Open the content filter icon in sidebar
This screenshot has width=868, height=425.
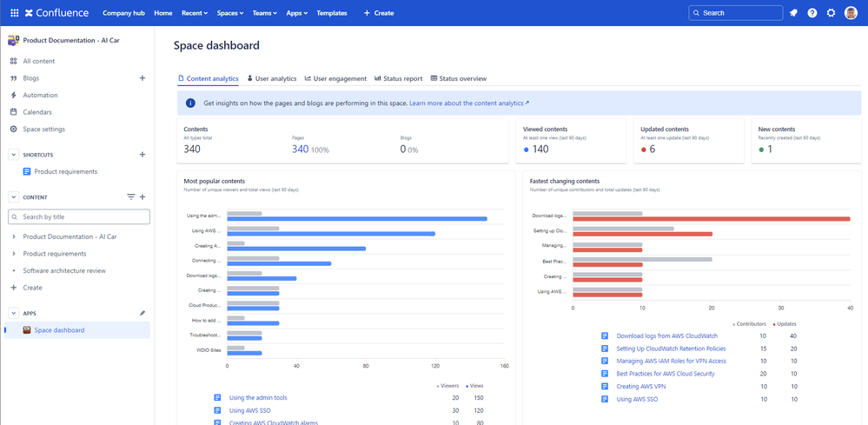(131, 197)
